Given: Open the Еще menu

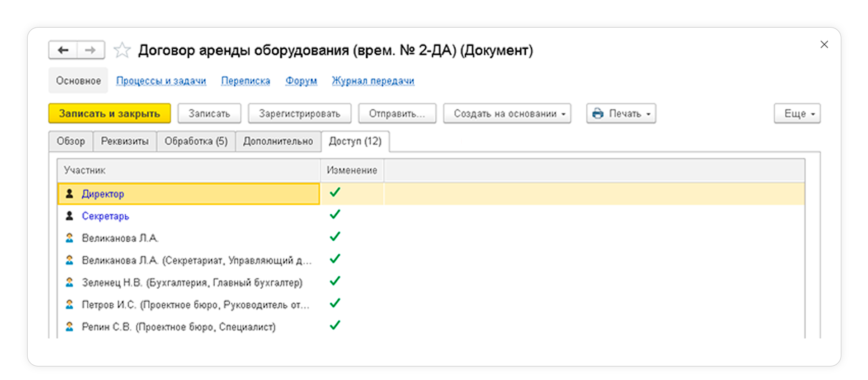Looking at the screenshot, I should [x=797, y=113].
